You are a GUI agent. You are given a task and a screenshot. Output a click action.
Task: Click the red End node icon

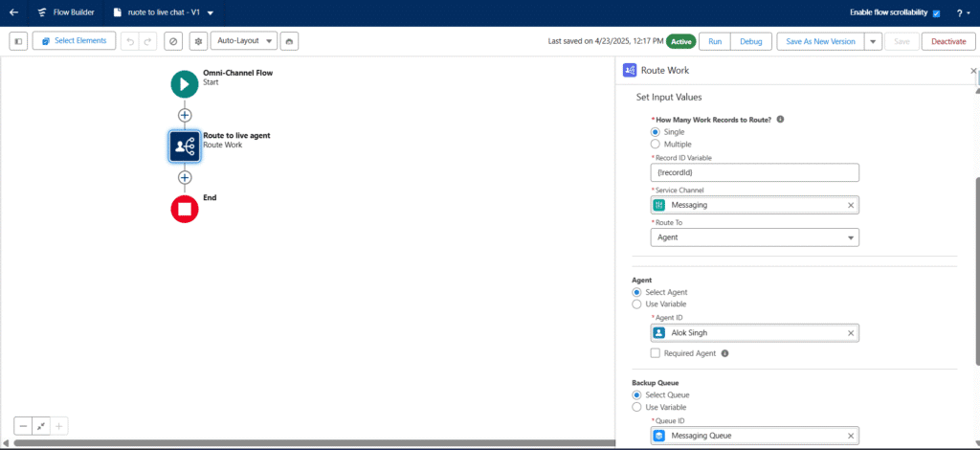click(185, 208)
